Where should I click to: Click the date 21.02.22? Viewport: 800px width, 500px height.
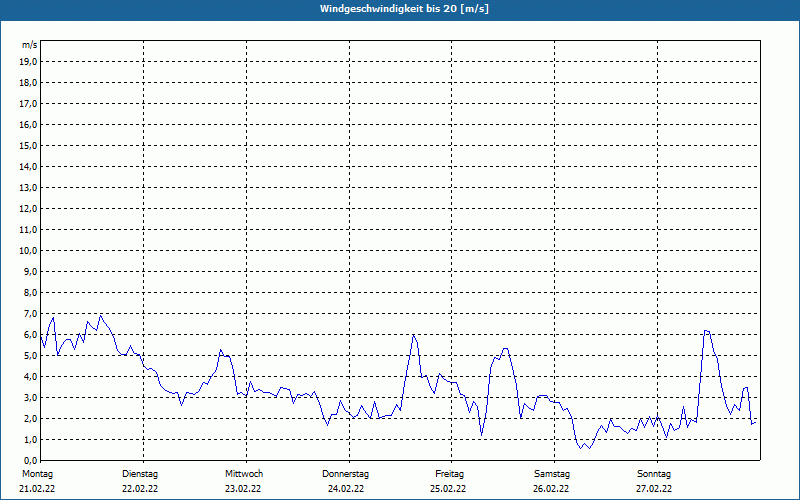tap(37, 489)
